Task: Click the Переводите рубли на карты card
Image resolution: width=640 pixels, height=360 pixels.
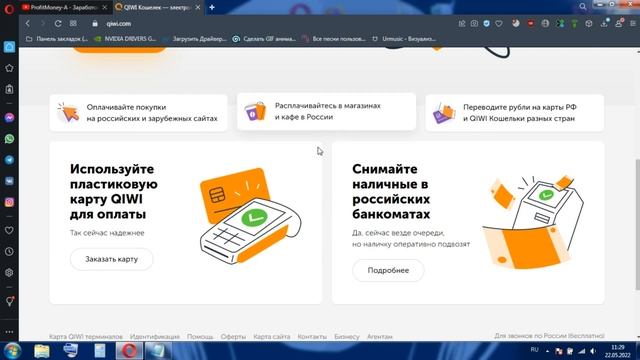Action: (x=515, y=113)
